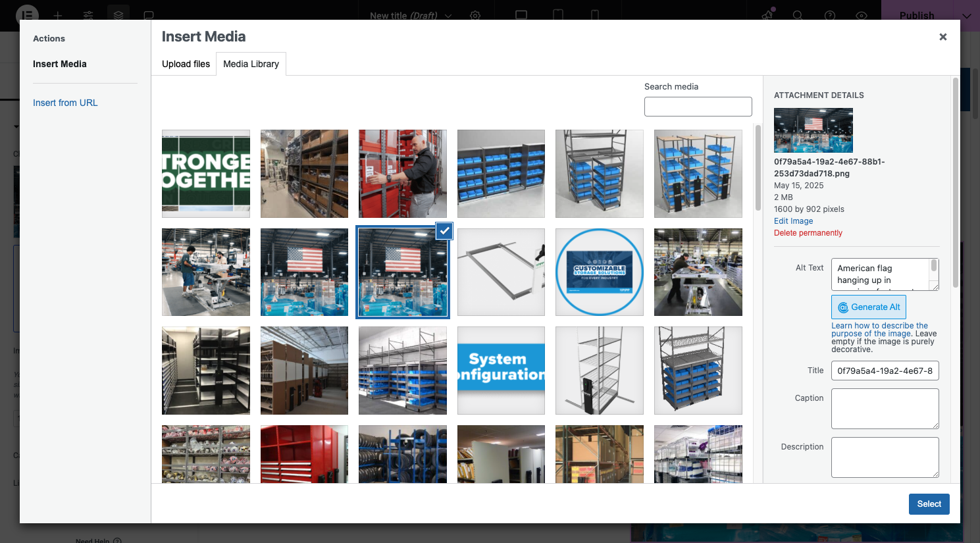This screenshot has height=543, width=980.
Task: Open the Notes icon in top bar
Action: point(149,15)
